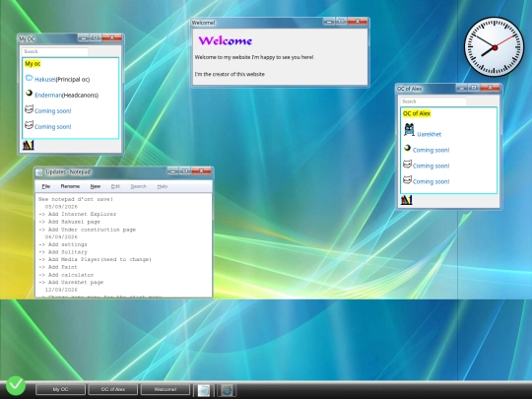Screen dimensions: 532x399
Task: Click the Hakusei icon in My OC
Action: (30, 79)
